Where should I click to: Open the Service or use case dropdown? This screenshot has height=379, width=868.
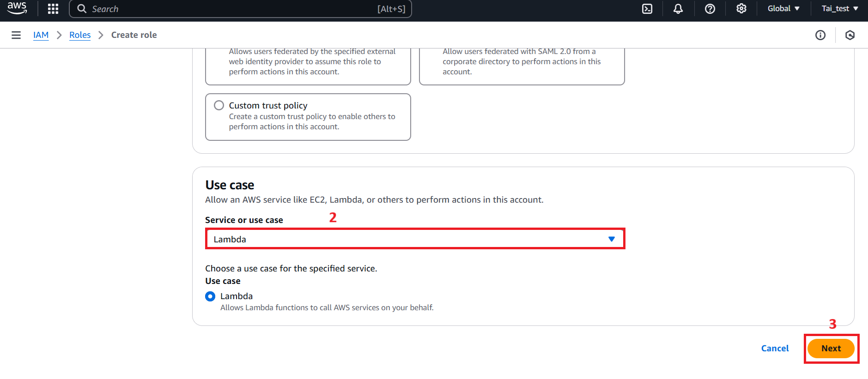pyautogui.click(x=415, y=239)
